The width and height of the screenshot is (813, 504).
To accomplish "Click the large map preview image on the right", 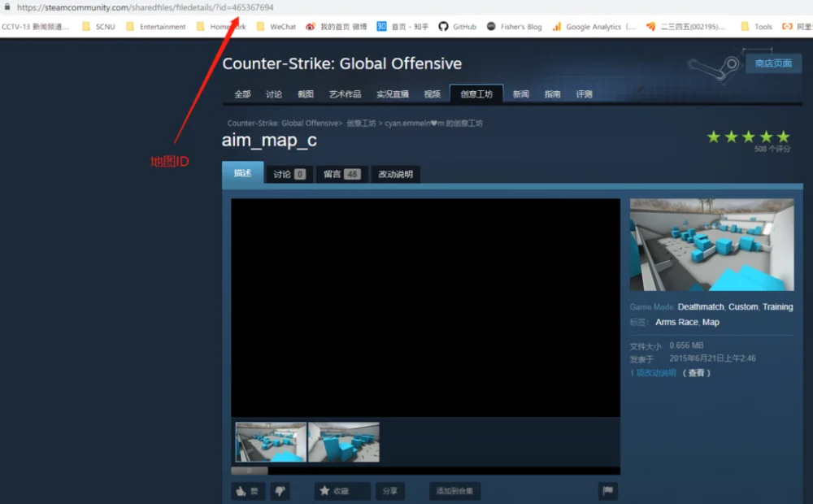I will (x=711, y=244).
